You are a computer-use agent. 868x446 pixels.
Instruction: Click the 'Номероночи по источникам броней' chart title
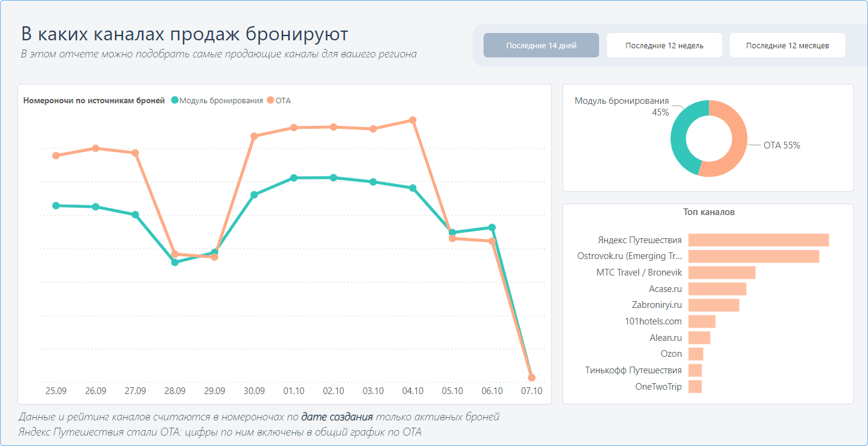(x=94, y=101)
